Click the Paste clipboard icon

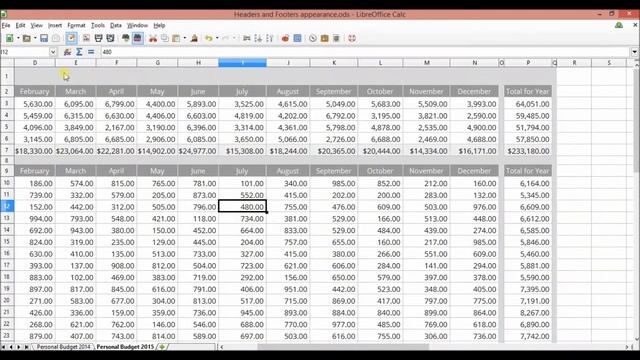176,38
